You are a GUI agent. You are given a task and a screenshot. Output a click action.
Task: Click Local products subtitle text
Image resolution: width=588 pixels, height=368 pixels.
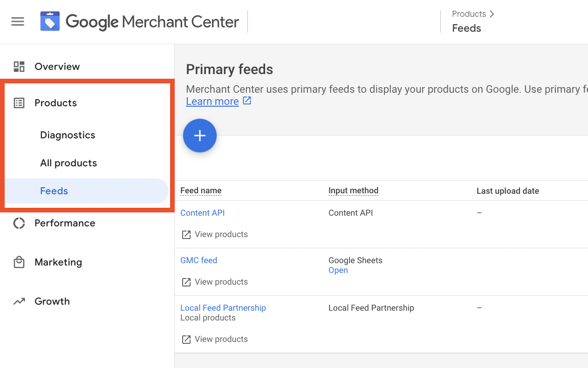click(208, 318)
